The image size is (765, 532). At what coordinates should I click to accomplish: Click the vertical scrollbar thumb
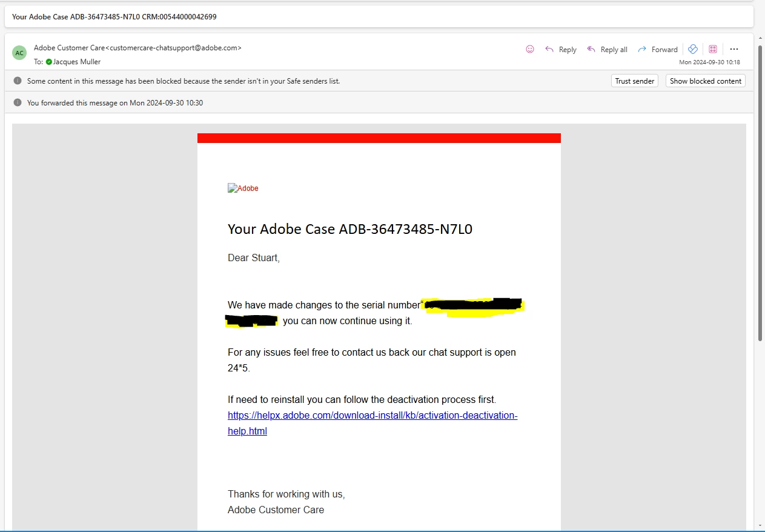point(761,193)
